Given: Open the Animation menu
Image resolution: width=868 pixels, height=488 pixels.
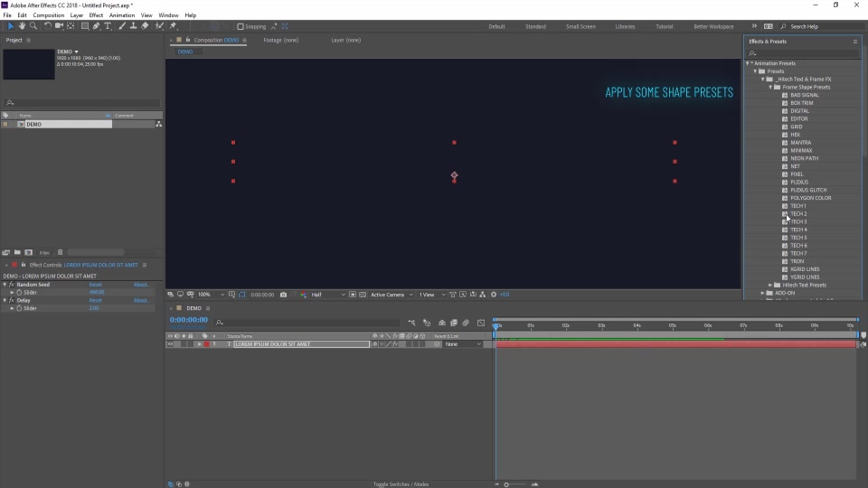Looking at the screenshot, I should [x=122, y=15].
